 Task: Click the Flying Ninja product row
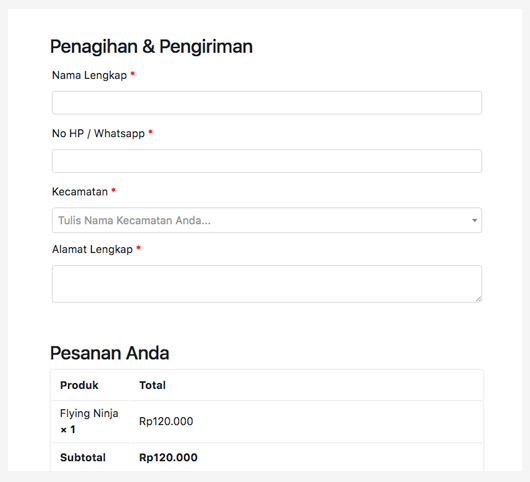tap(267, 421)
